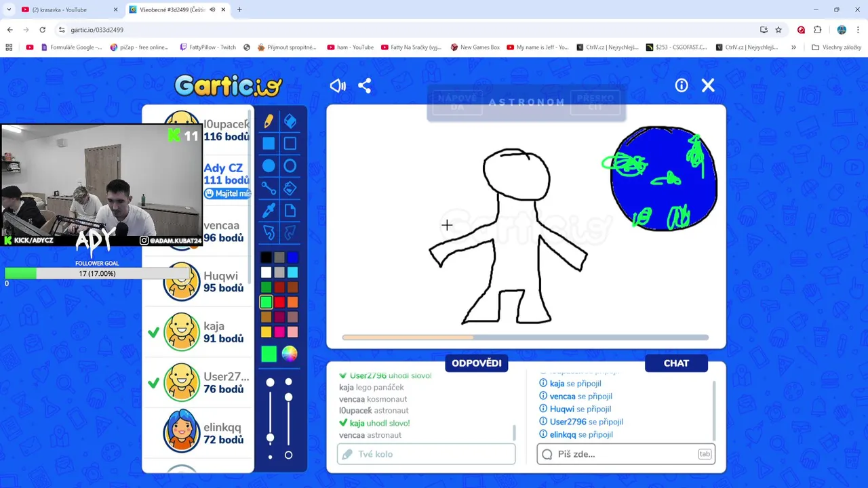Expand hidden bookmarks chevron
The height and width of the screenshot is (488, 868).
[793, 47]
